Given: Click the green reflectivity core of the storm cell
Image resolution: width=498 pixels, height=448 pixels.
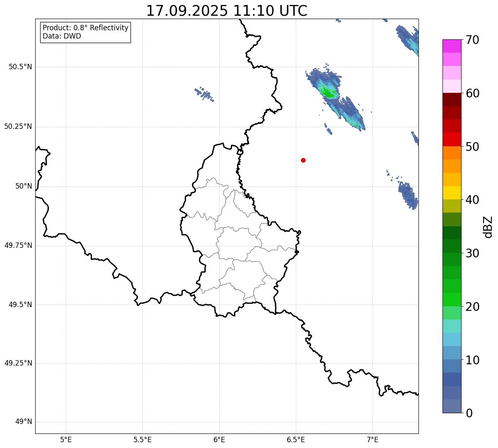Looking at the screenshot, I should point(329,92).
